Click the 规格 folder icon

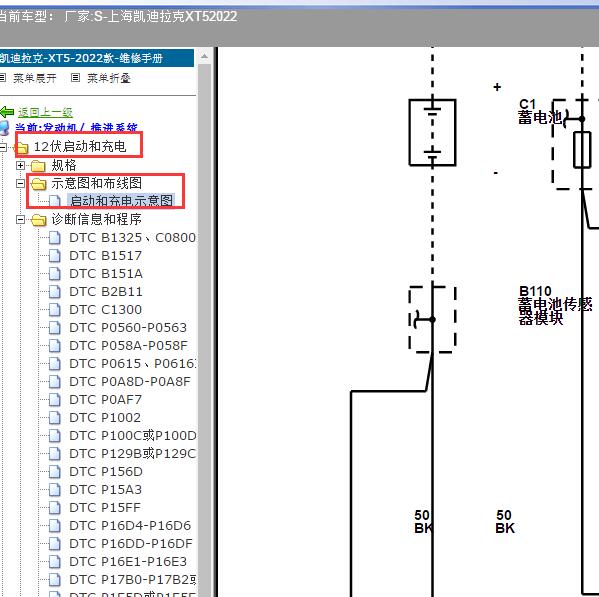[38, 166]
